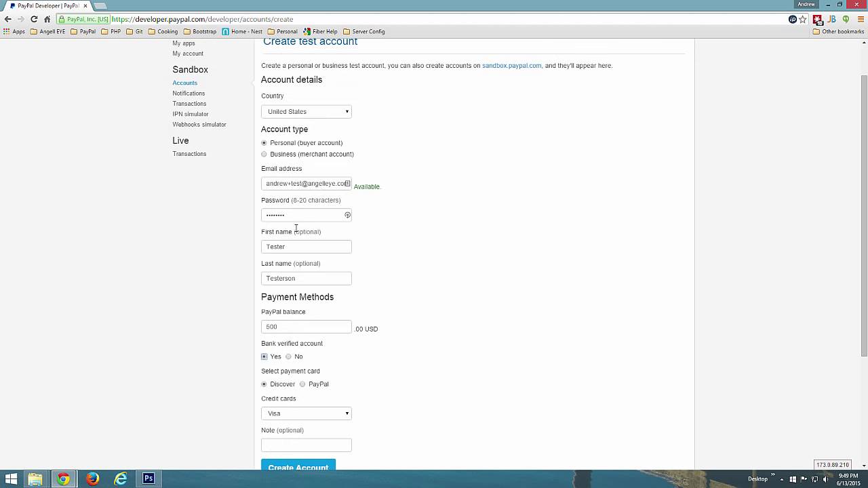Launch File Explorer from the taskbar

pos(35,479)
